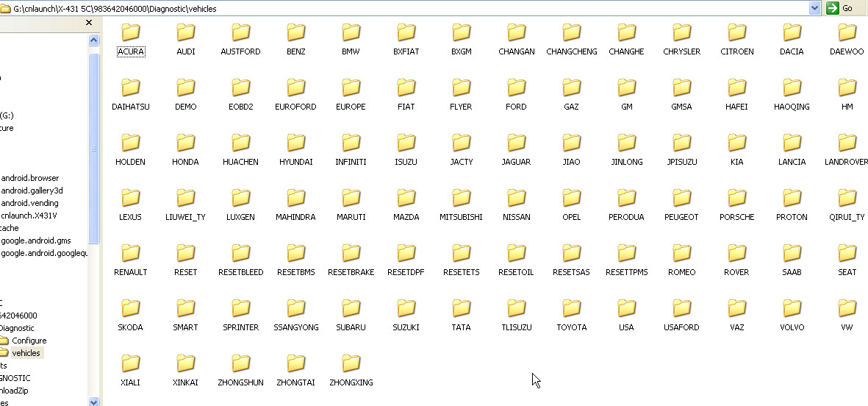Select android.browser in the folder tree

[x=30, y=178]
